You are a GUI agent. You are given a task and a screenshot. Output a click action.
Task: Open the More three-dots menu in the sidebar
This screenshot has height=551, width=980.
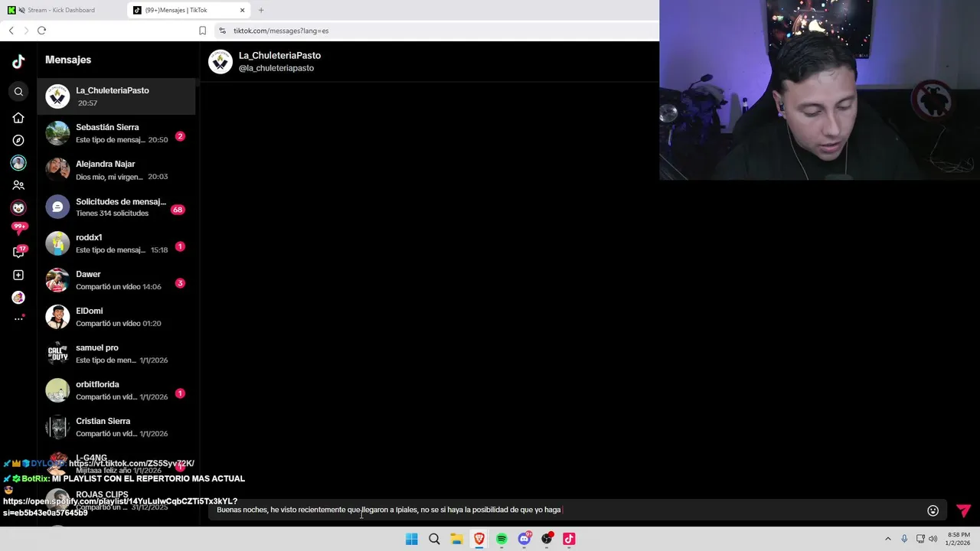[18, 318]
